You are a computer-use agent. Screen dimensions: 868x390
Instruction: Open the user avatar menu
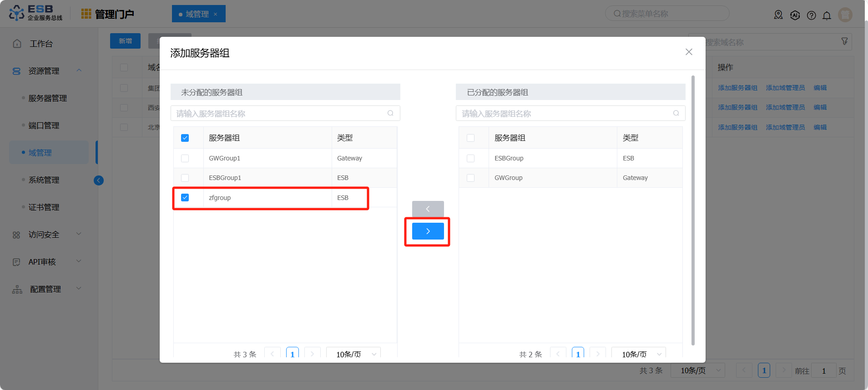845,15
